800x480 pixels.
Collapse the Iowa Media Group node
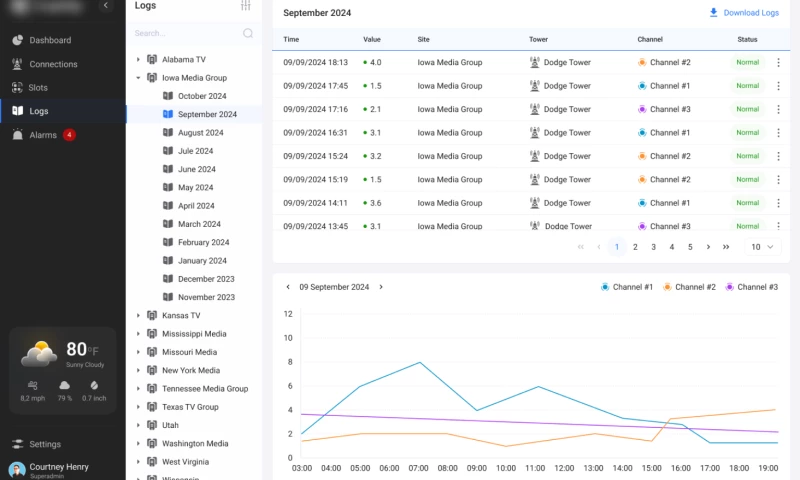138,78
